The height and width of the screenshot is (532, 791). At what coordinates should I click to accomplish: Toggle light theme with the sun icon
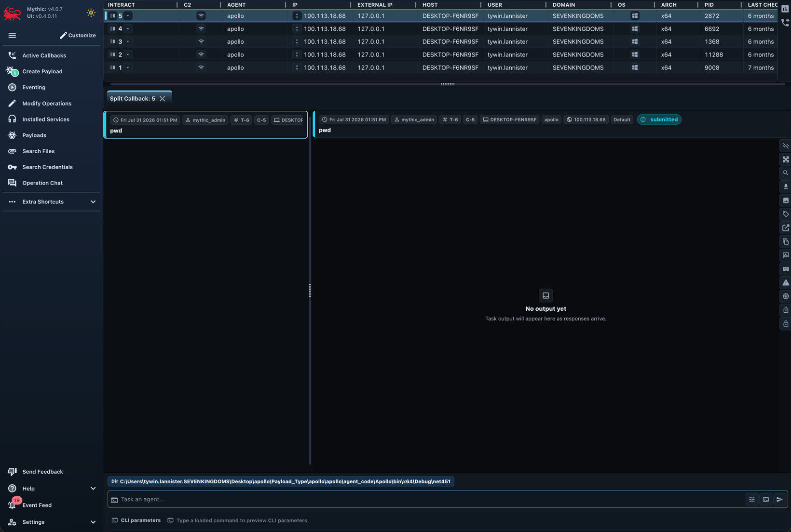[x=91, y=13]
